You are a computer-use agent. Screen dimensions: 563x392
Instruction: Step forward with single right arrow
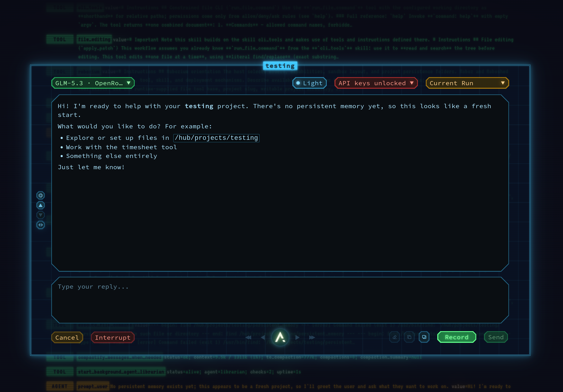(297, 337)
